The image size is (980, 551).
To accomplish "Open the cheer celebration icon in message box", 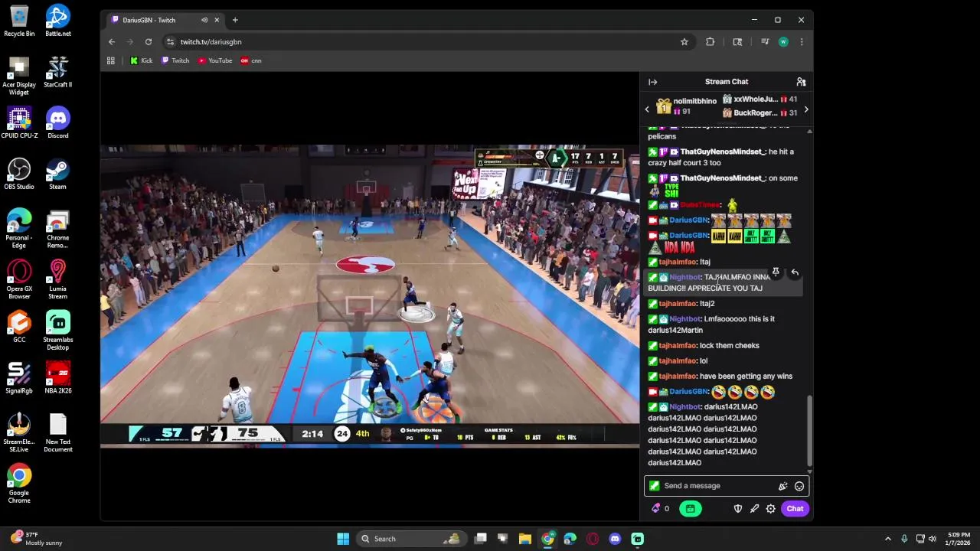I will pos(782,486).
